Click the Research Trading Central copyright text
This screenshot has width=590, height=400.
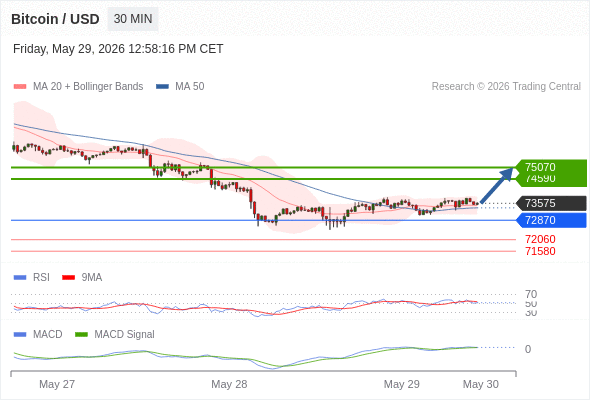click(506, 87)
